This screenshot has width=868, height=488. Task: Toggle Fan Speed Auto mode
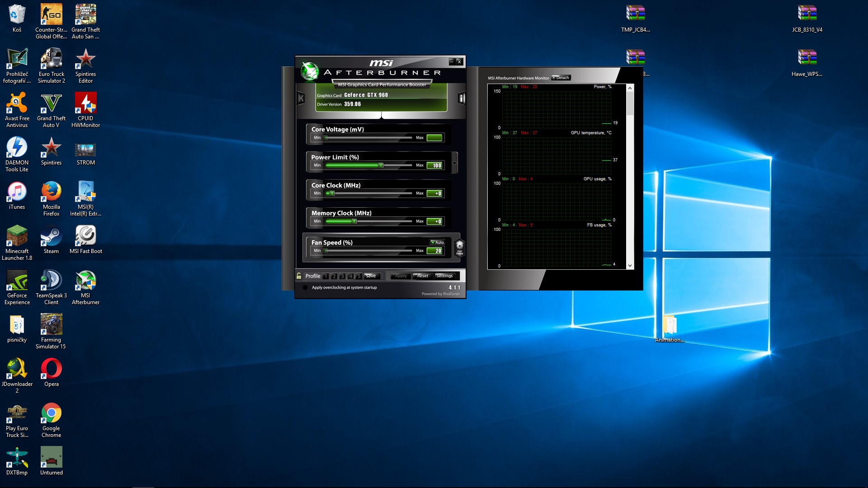(437, 242)
